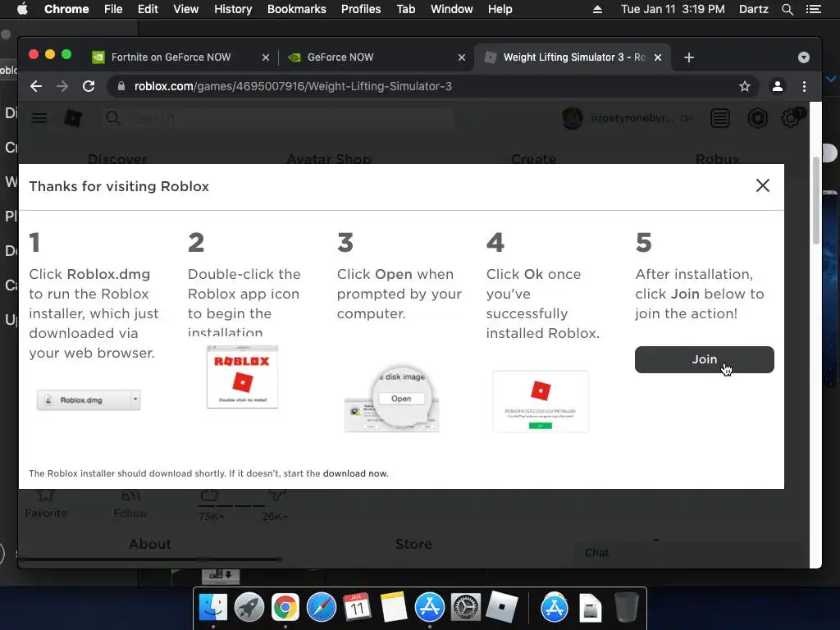This screenshot has width=840, height=630.
Task: Open the Control Center list icon
Action: (x=814, y=9)
